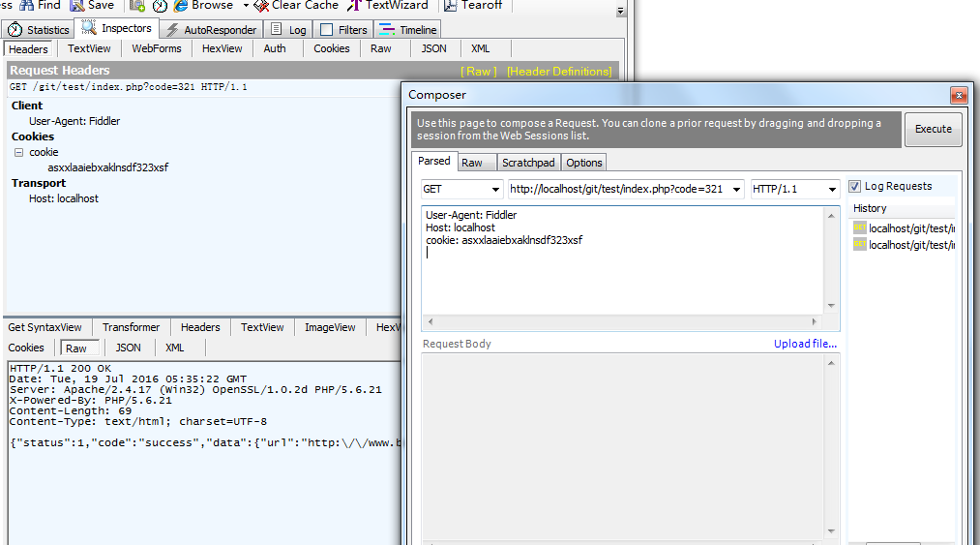Open the request URL dropdown arrow
Screen dimensions: 980x545
pyautogui.click(x=737, y=189)
